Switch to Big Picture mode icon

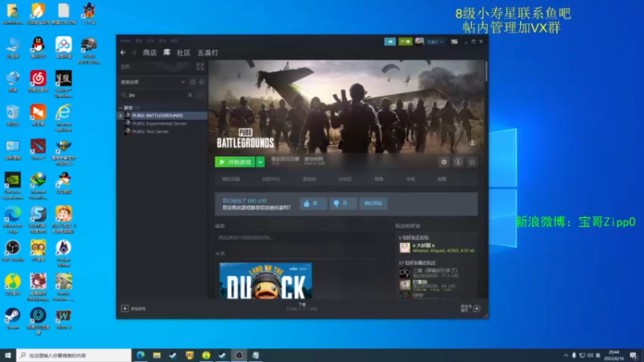pyautogui.click(x=454, y=42)
